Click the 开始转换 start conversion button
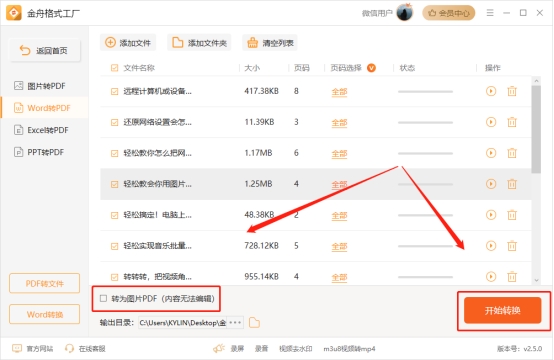This screenshot has height=360, width=554. [x=502, y=310]
